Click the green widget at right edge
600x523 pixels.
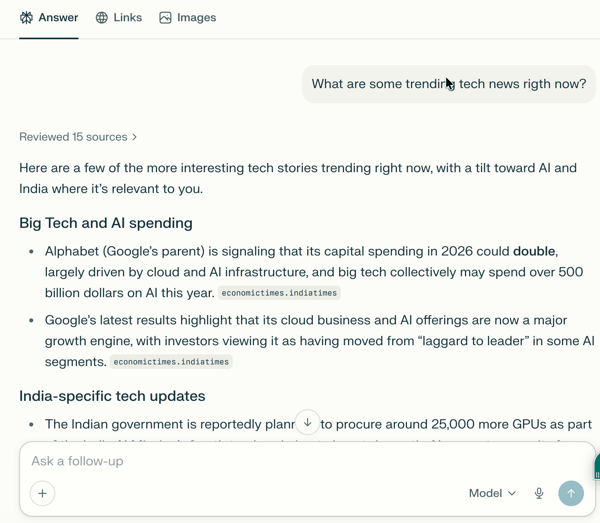(597, 466)
